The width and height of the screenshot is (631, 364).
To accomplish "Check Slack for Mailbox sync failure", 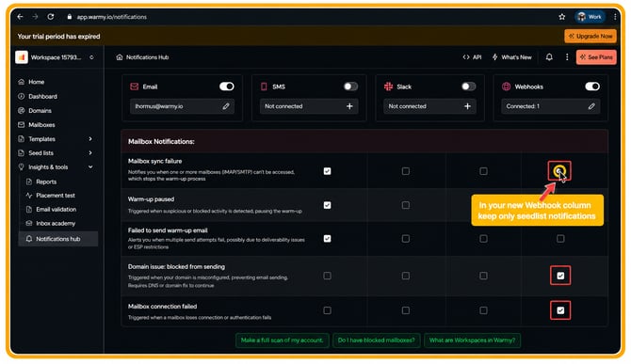I will coord(483,171).
